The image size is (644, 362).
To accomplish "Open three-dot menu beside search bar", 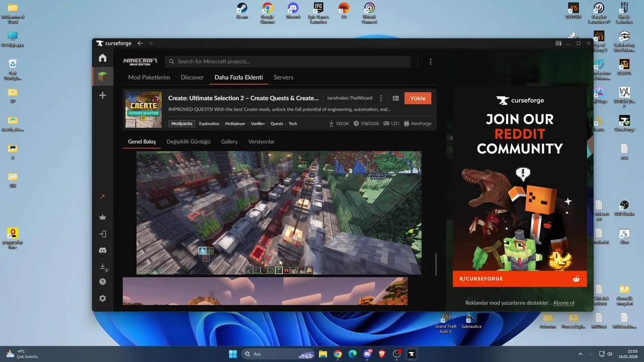I will pos(430,61).
